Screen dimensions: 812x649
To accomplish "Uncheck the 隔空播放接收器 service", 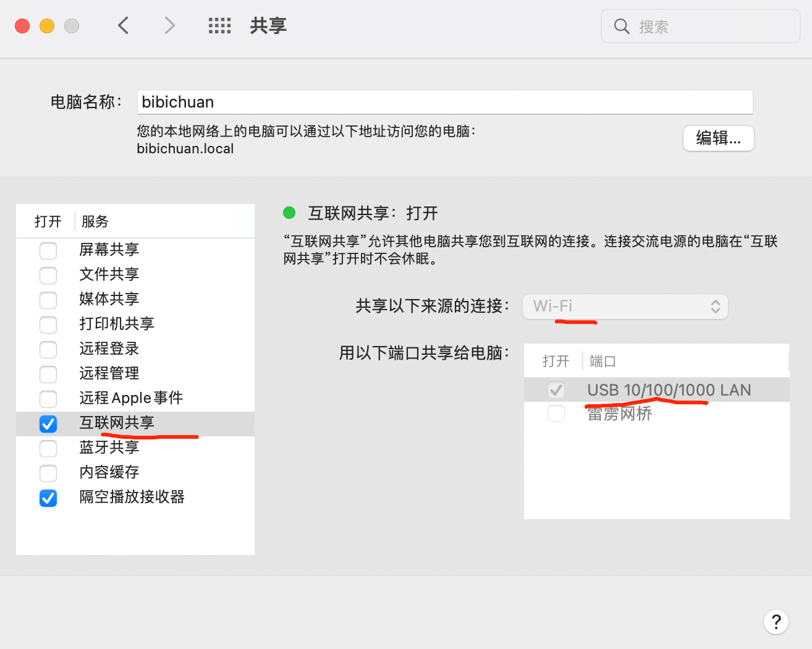I will click(48, 498).
